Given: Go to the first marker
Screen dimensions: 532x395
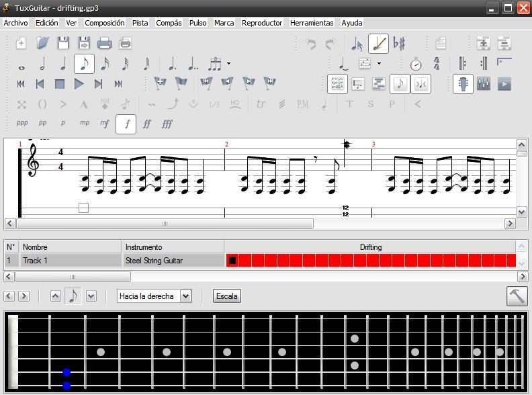Looking at the screenshot, I should click(x=206, y=83).
